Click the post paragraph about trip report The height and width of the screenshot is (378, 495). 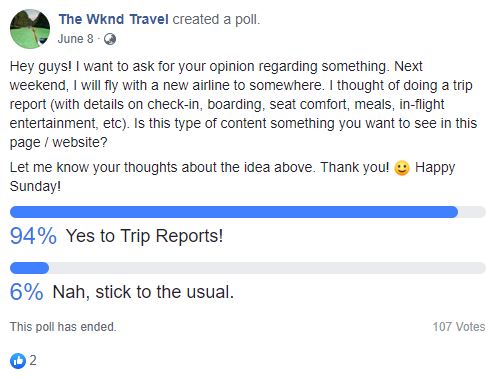click(243, 104)
